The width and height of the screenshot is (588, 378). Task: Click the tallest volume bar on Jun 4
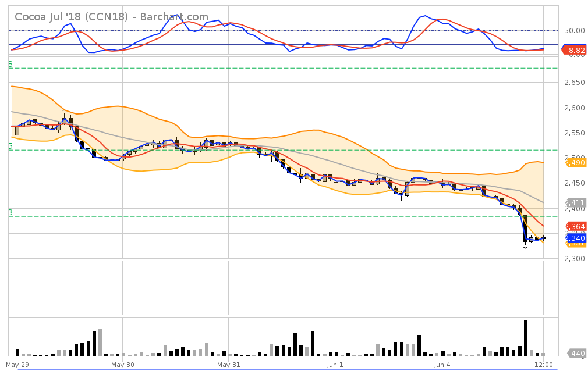[x=526, y=338]
